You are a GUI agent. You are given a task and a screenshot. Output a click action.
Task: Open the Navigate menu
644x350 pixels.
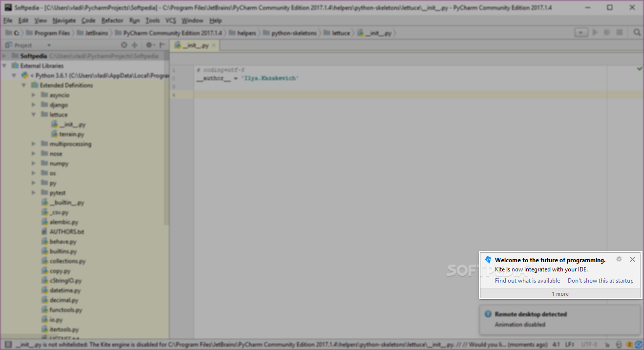tap(64, 21)
